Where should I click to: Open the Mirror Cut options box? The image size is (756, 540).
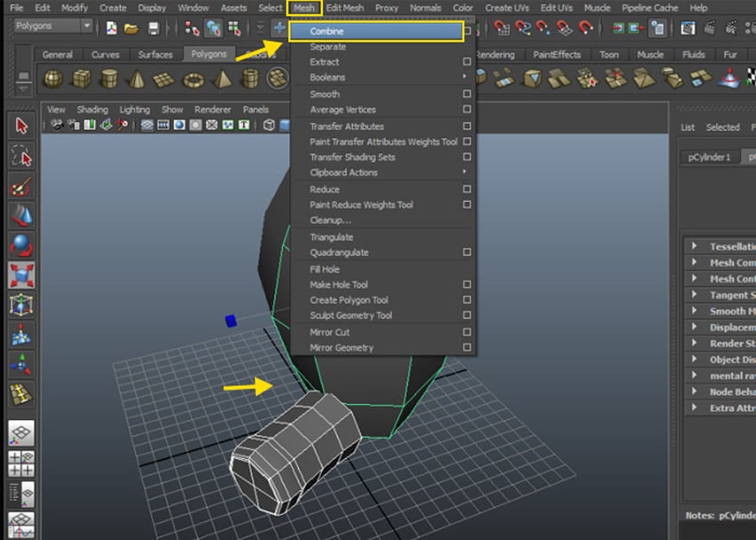point(466,331)
